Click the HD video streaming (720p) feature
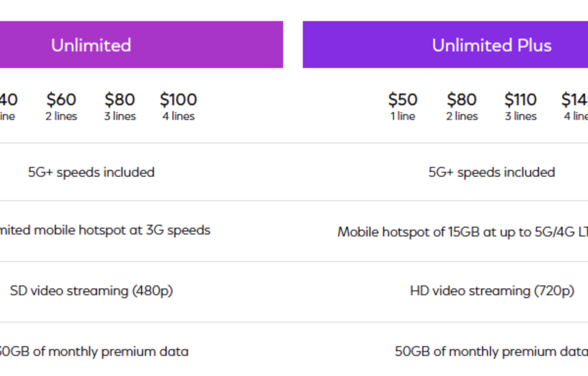 click(491, 291)
